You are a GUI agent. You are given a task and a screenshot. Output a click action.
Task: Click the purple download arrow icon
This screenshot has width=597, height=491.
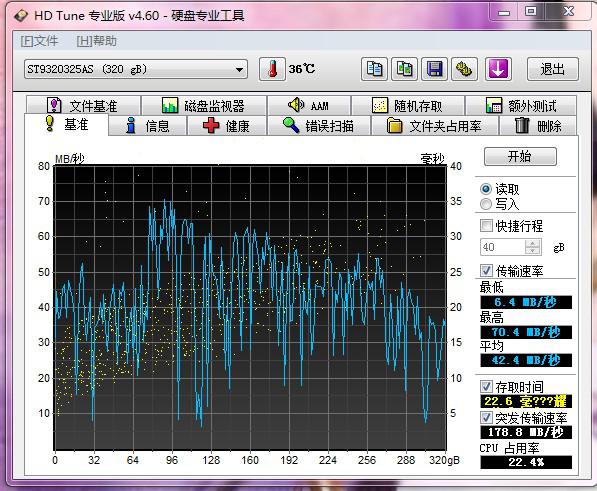tap(498, 69)
